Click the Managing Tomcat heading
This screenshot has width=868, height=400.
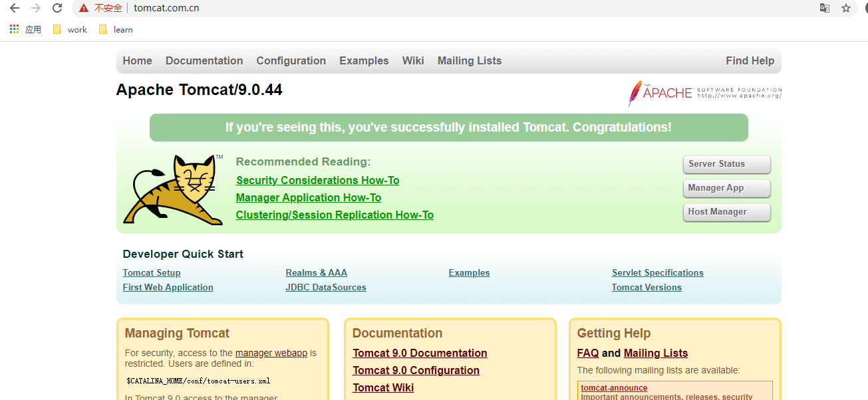[177, 333]
